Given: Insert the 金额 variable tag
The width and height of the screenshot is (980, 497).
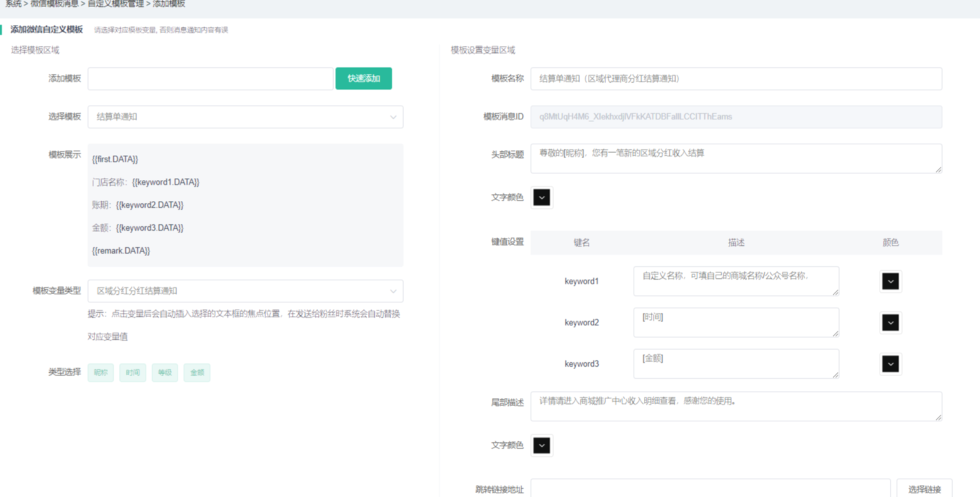Looking at the screenshot, I should (197, 373).
